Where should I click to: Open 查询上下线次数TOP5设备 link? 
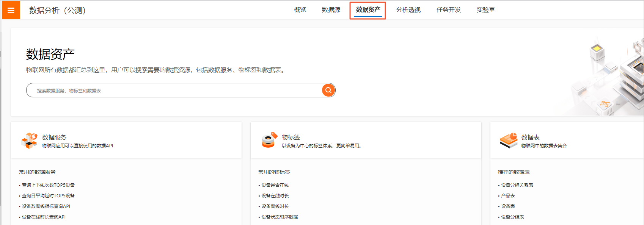(48, 185)
